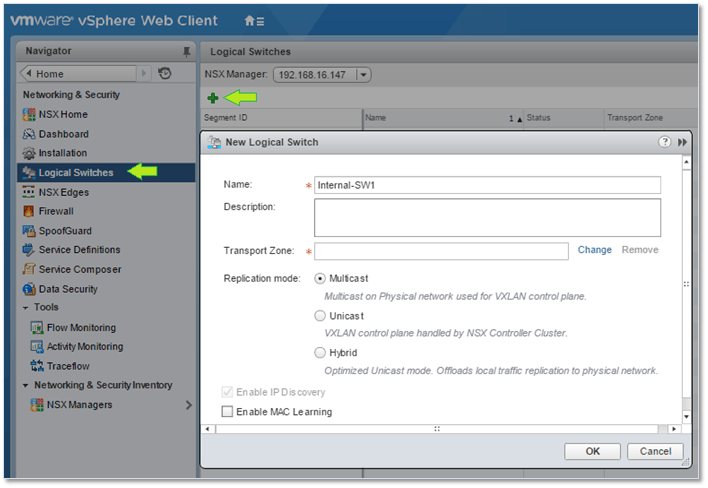
Task: Click the SpoofGuard icon
Action: [29, 231]
